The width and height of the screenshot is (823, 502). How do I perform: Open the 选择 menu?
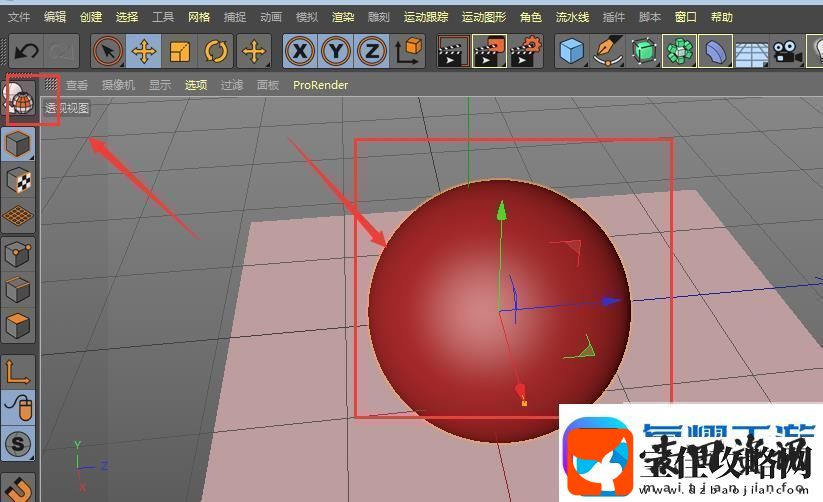click(127, 17)
